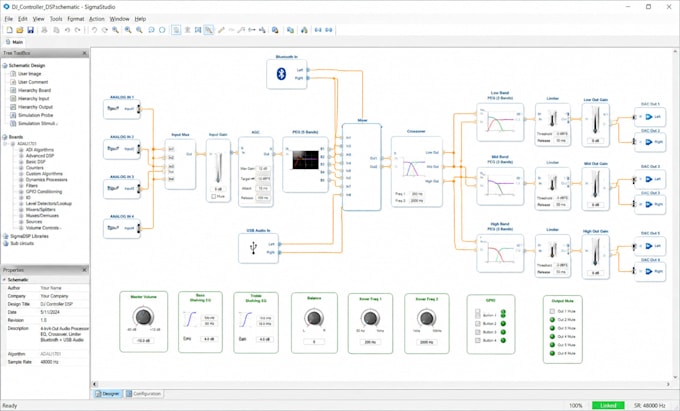
Task: Open the Tools menu
Action: click(x=56, y=19)
